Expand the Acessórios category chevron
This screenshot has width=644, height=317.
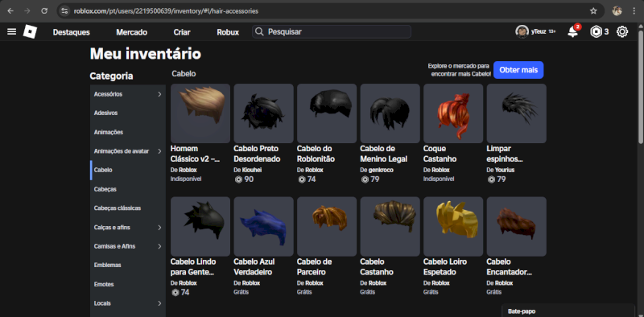pyautogui.click(x=159, y=94)
